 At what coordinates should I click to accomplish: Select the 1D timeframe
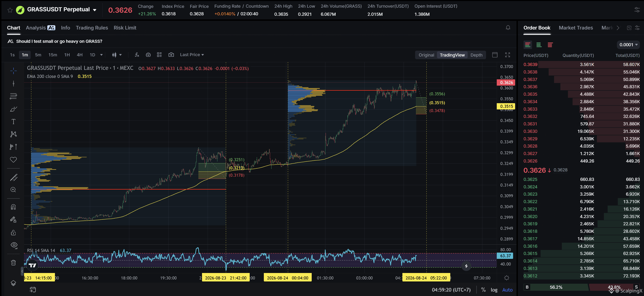click(93, 55)
